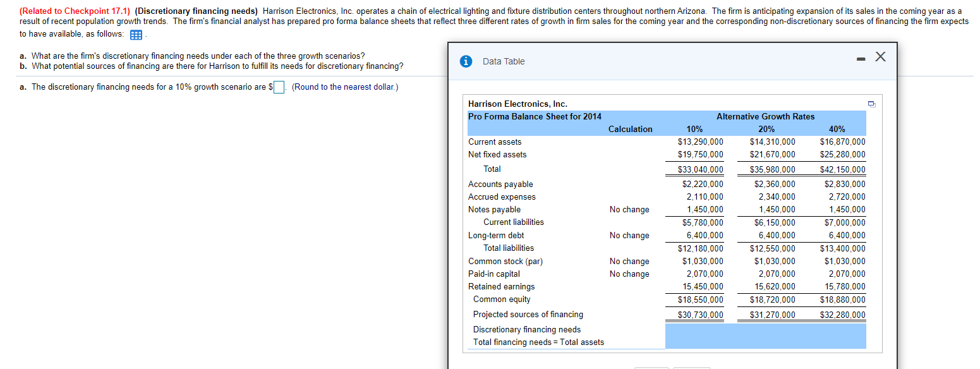Click the Current liabilities row label

coord(514,222)
